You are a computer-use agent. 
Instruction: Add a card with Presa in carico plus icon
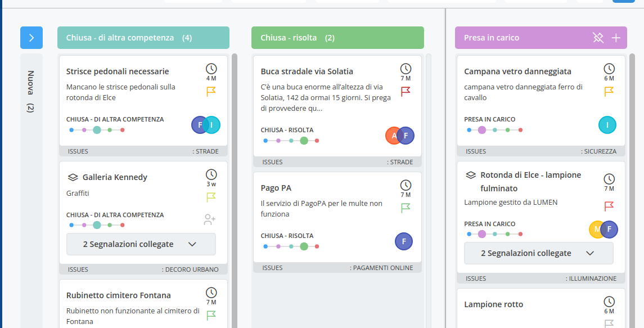(x=616, y=38)
